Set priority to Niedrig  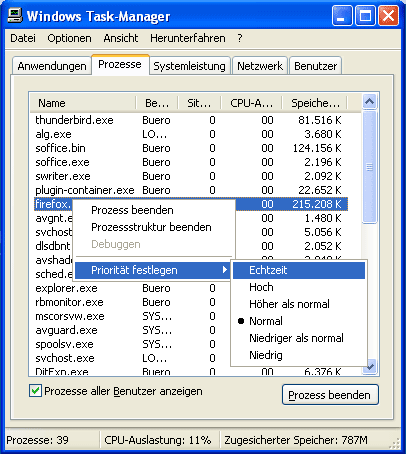coord(299,355)
